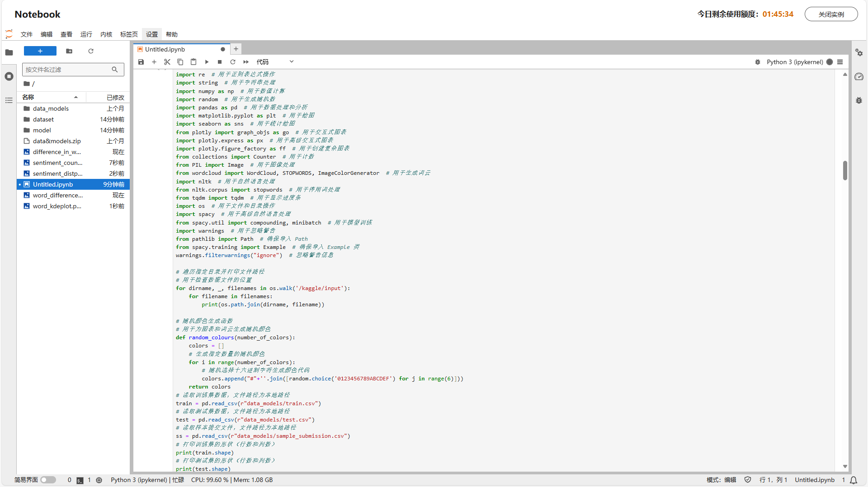Click the terminal count icon in status bar
This screenshot has height=487, width=868.
[80, 480]
